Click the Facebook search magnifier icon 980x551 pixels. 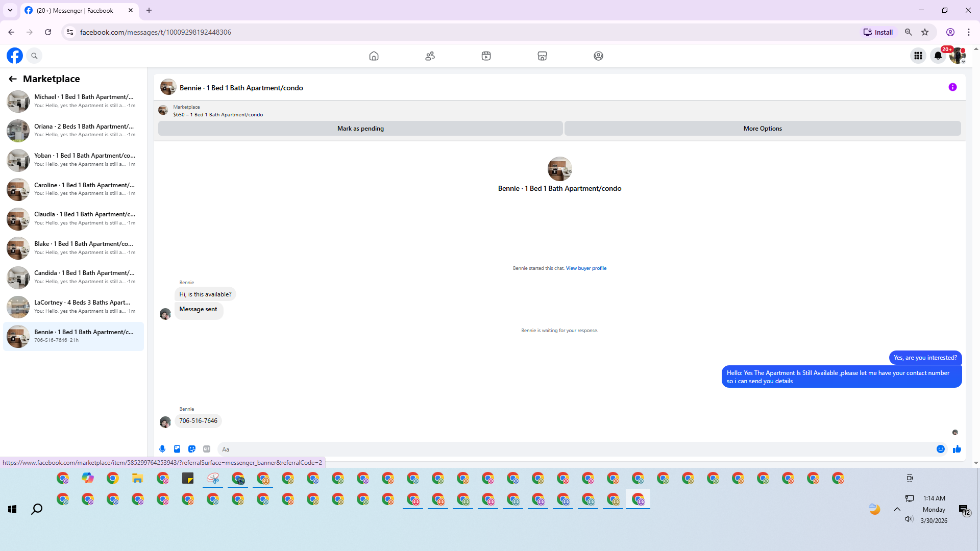tap(34, 56)
